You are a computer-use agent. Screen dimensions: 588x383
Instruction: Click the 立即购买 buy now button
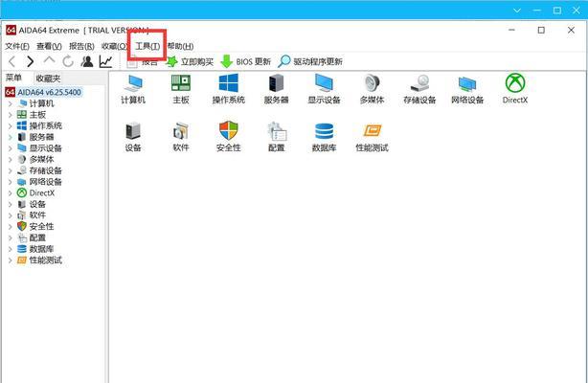click(x=190, y=61)
